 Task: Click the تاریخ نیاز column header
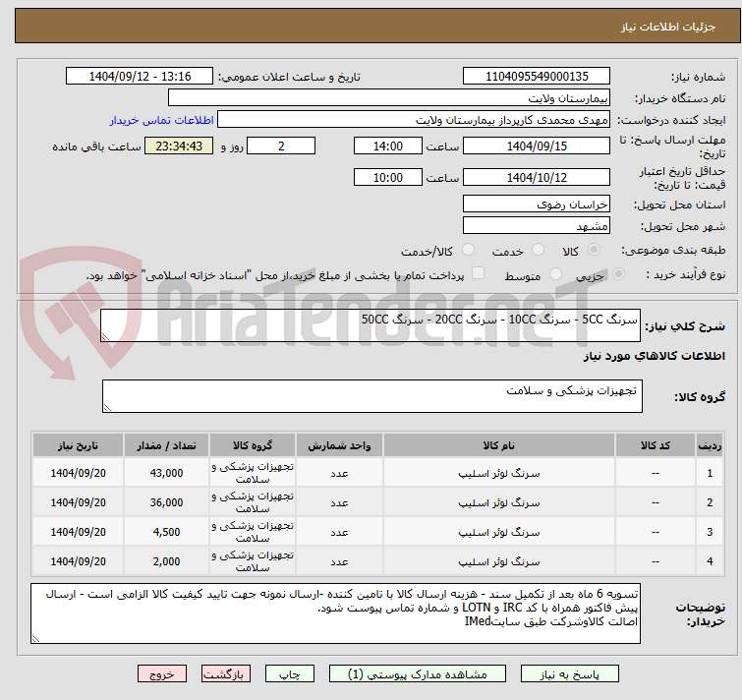78,445
